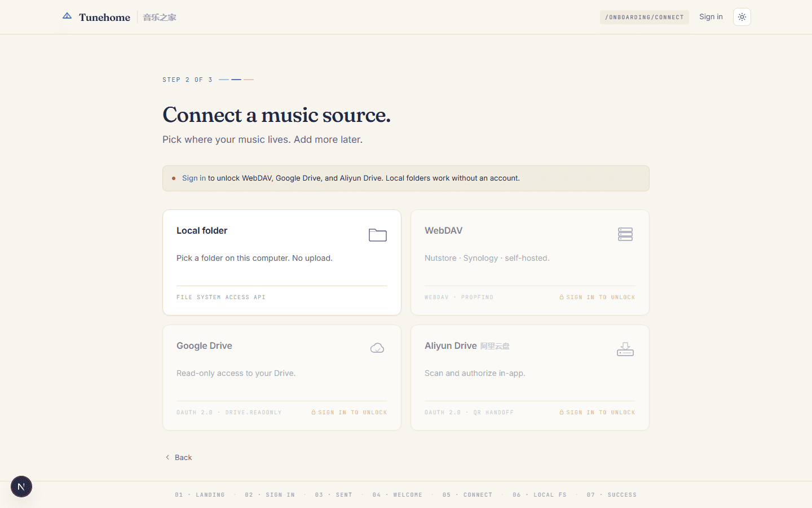
Task: Jump to 03 · SENT in footer nav
Action: click(333, 495)
